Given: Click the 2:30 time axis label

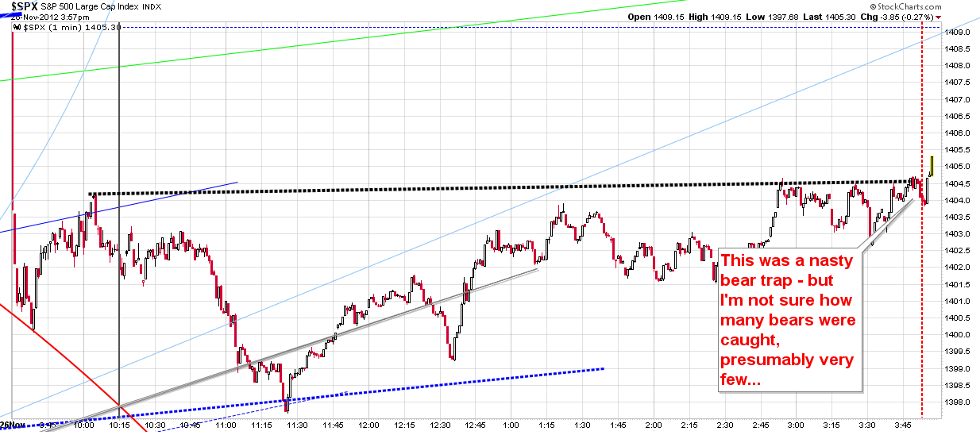Looking at the screenshot, I should (724, 425).
